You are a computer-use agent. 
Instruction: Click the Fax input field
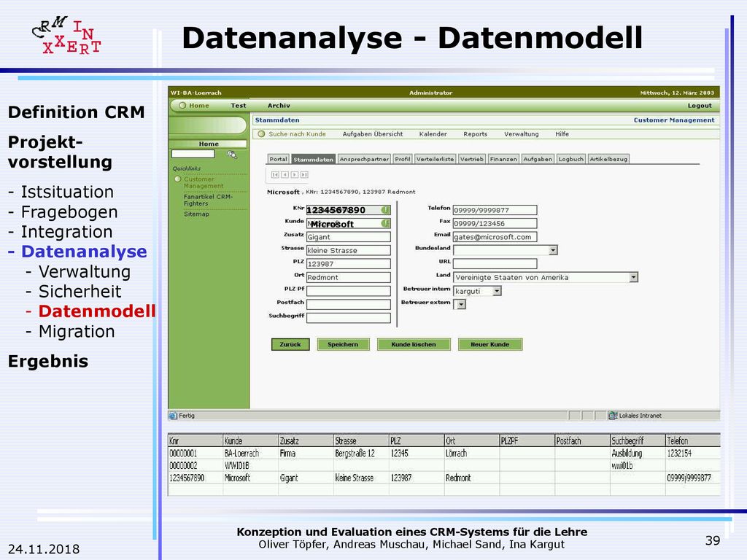coord(495,223)
